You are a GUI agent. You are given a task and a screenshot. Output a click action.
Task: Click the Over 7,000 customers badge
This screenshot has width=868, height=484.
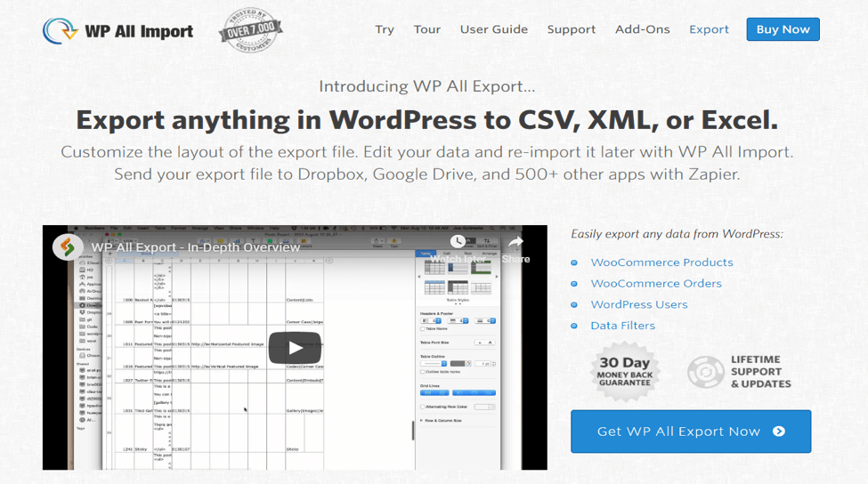tap(251, 30)
